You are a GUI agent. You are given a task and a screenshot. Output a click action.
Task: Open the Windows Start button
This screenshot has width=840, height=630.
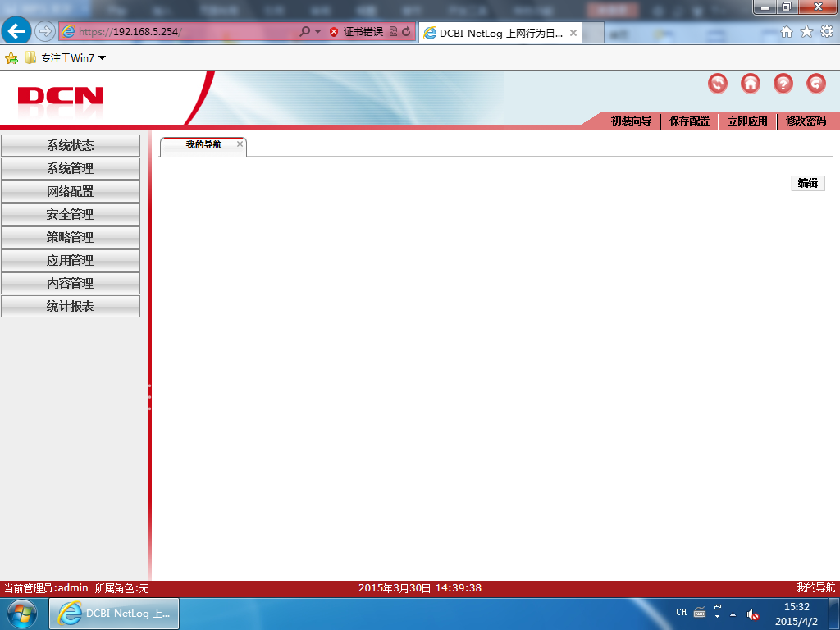tap(22, 614)
